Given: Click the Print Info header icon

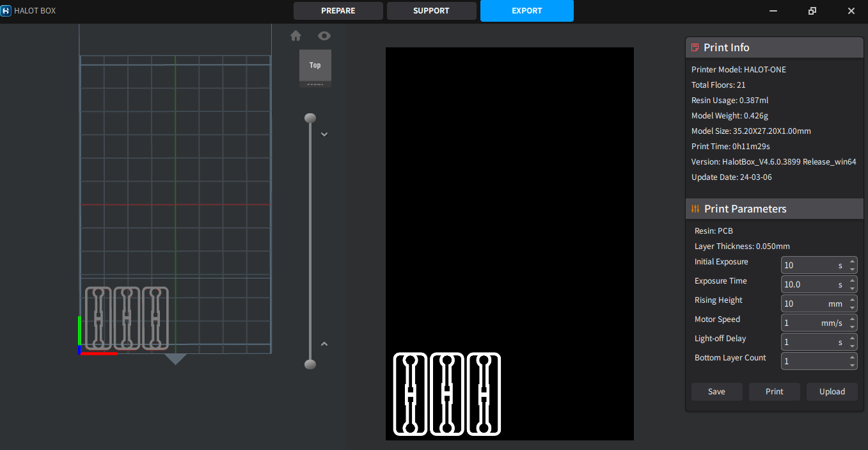Looking at the screenshot, I should coord(695,47).
